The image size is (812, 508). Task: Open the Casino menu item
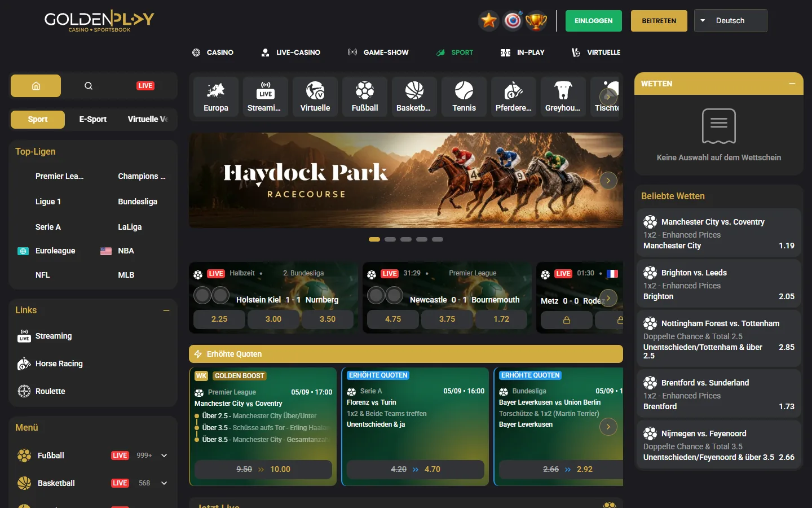pyautogui.click(x=213, y=52)
